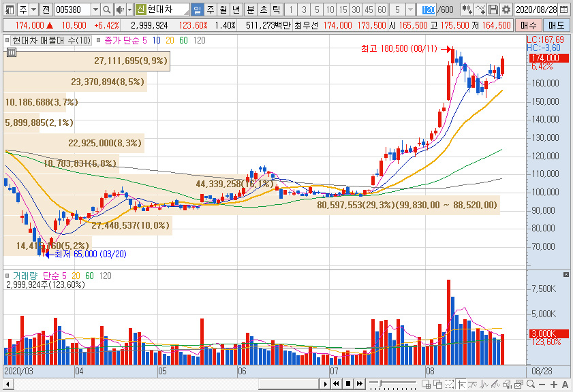
Task: Open the custom interval dropdown arrow
Action: [x=411, y=10]
